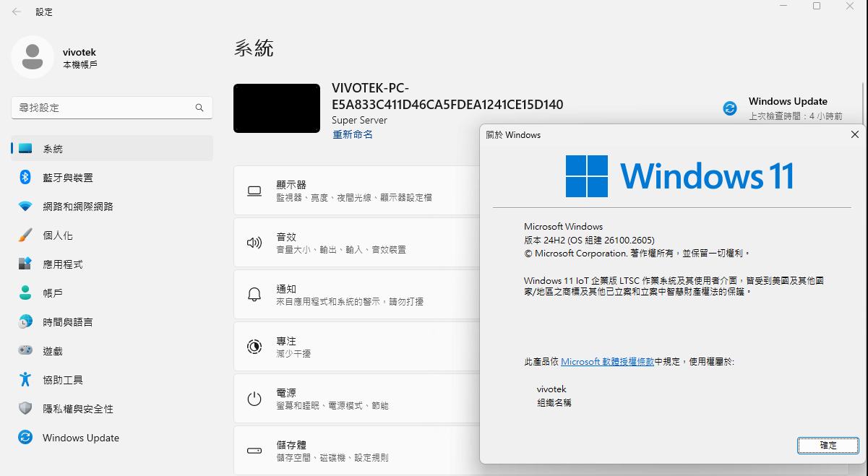The width and height of the screenshot is (868, 476).
Task: Open the 音效 settings row
Action: [x=357, y=243]
